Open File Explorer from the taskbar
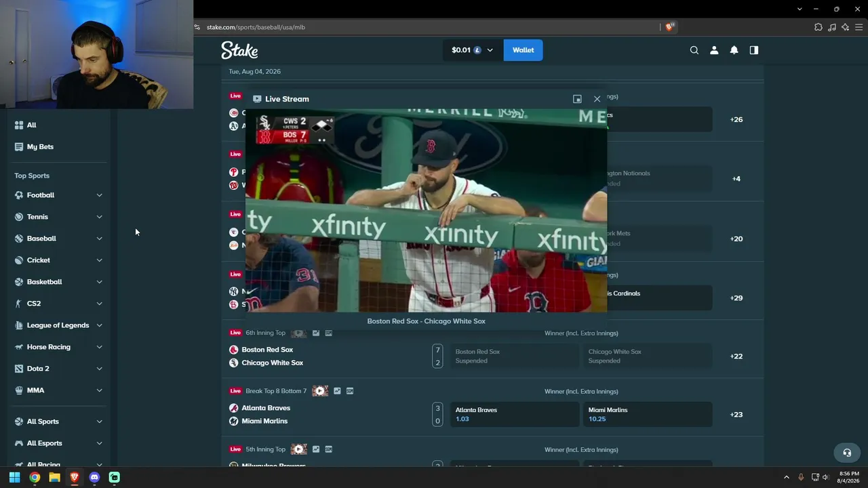 (x=54, y=477)
